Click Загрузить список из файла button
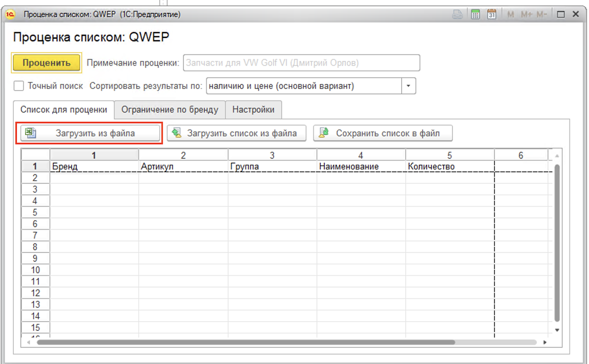The image size is (589, 364). click(x=236, y=133)
